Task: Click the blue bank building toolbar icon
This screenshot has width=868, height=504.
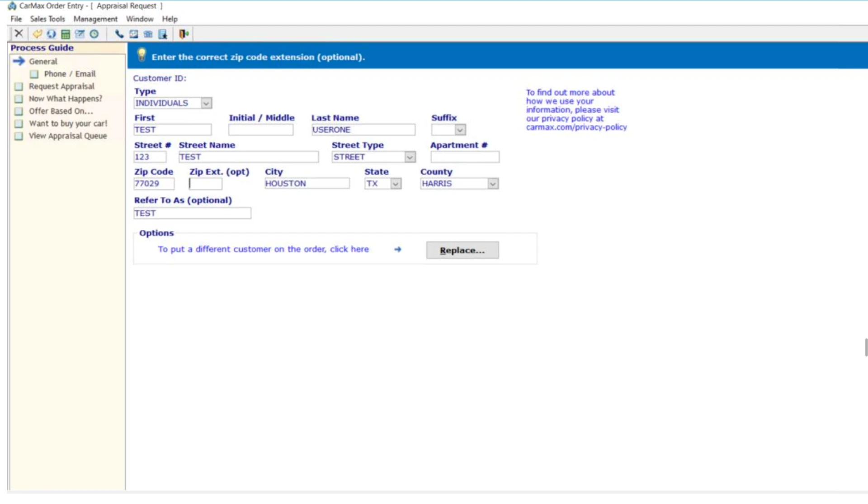Action: [148, 34]
